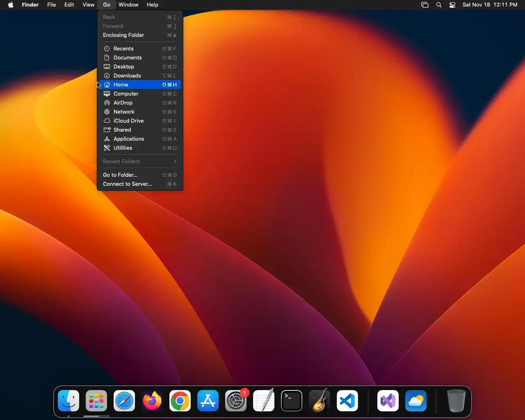This screenshot has width=525, height=420.
Task: Choose Utilities in the Go menu
Action: click(x=140, y=148)
